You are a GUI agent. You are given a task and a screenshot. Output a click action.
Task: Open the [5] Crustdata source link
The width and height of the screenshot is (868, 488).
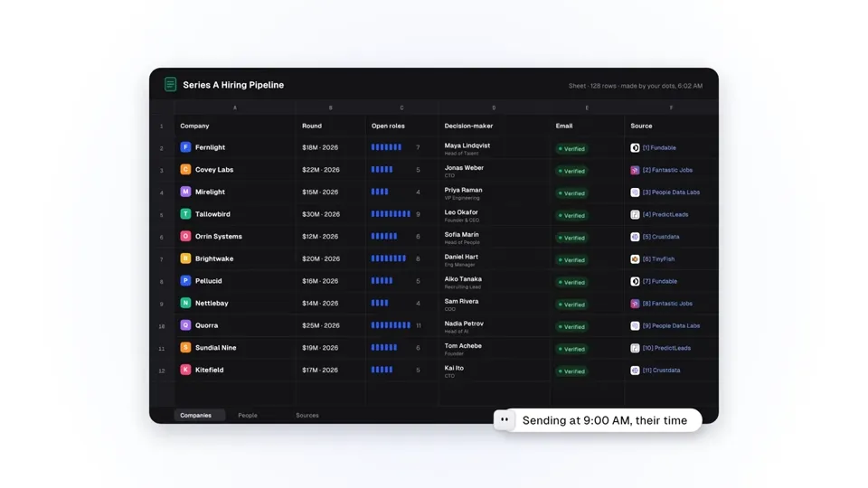point(661,237)
